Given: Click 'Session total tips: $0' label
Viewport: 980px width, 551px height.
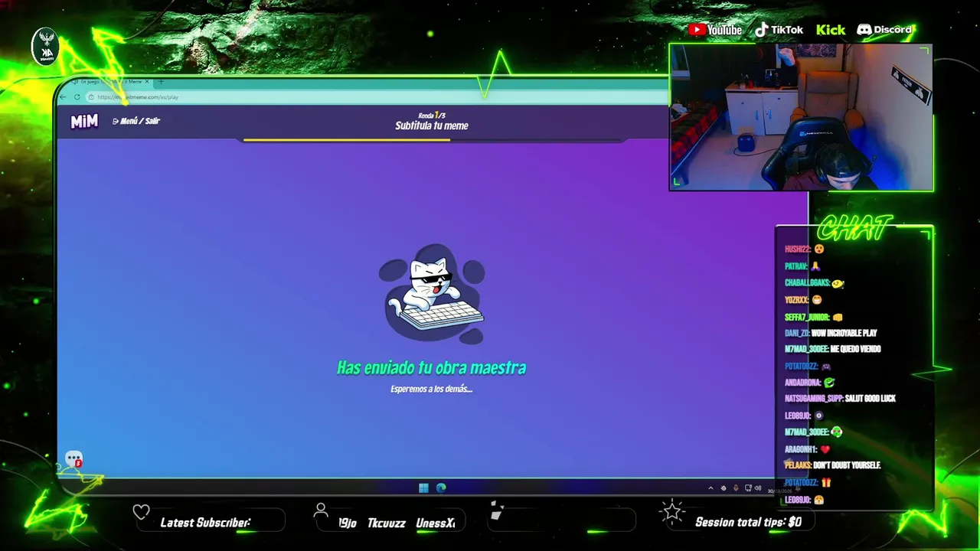Looking at the screenshot, I should pos(748,523).
